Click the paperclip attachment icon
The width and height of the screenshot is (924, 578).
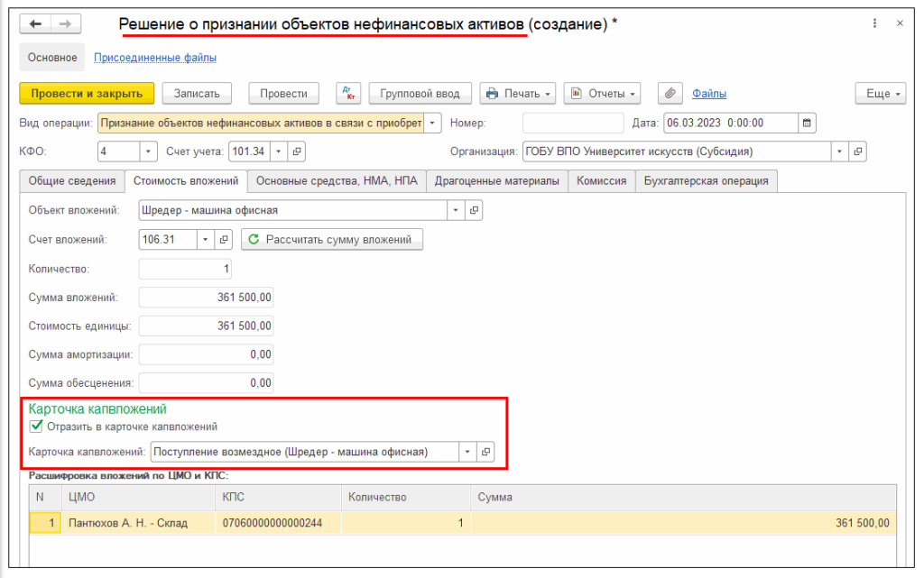coord(670,93)
